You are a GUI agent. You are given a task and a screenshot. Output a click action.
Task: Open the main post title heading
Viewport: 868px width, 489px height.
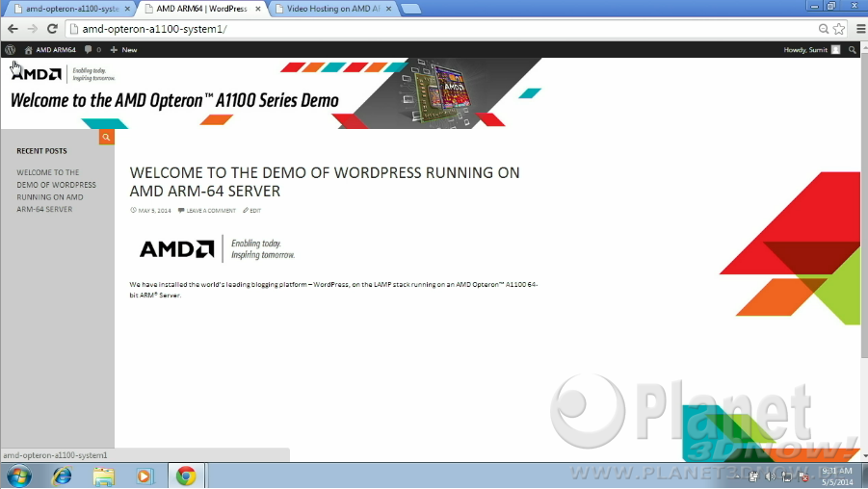pos(325,181)
